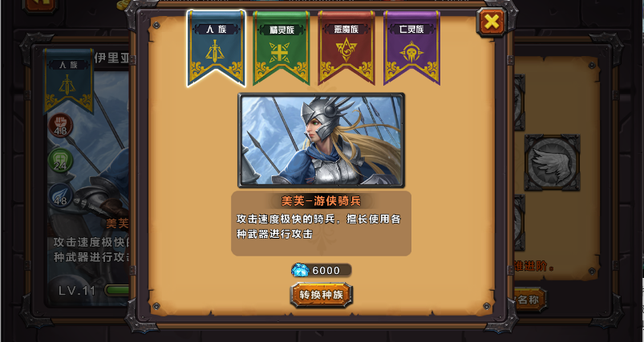Click the 美芙-游侠骑兵 hero name title
This screenshot has width=644, height=342.
click(x=321, y=201)
